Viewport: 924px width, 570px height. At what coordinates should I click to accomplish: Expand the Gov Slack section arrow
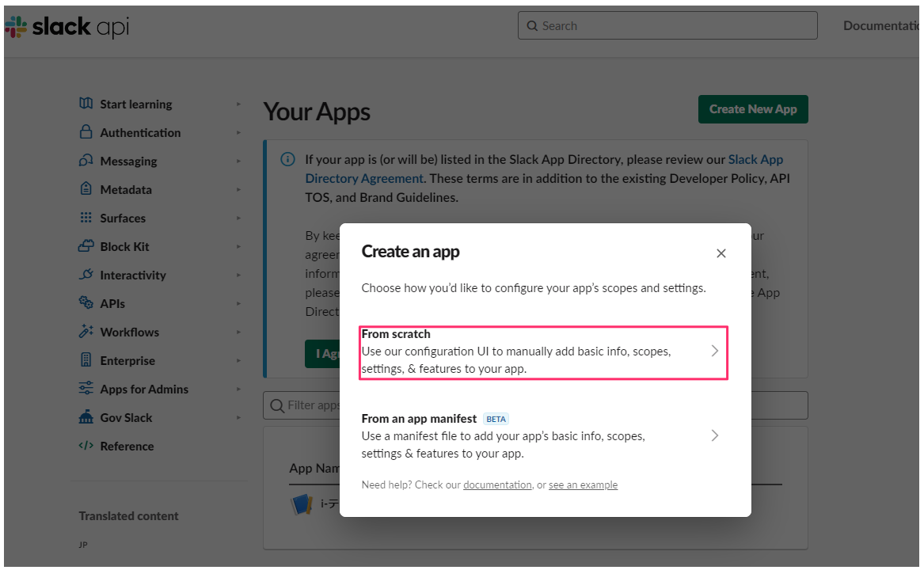point(238,418)
